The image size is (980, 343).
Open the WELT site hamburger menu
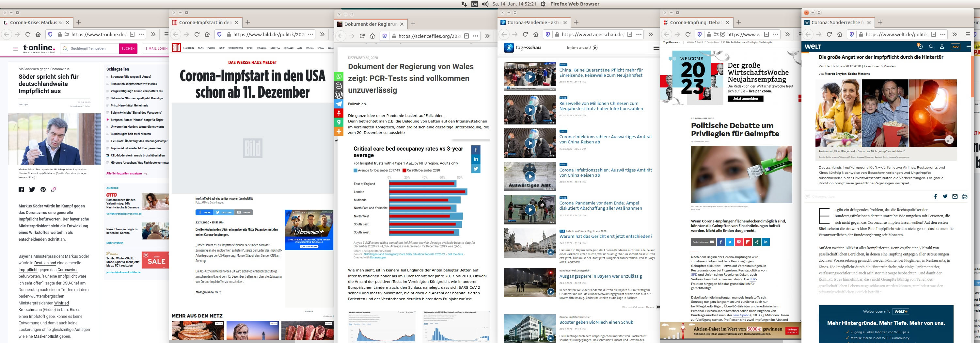968,46
